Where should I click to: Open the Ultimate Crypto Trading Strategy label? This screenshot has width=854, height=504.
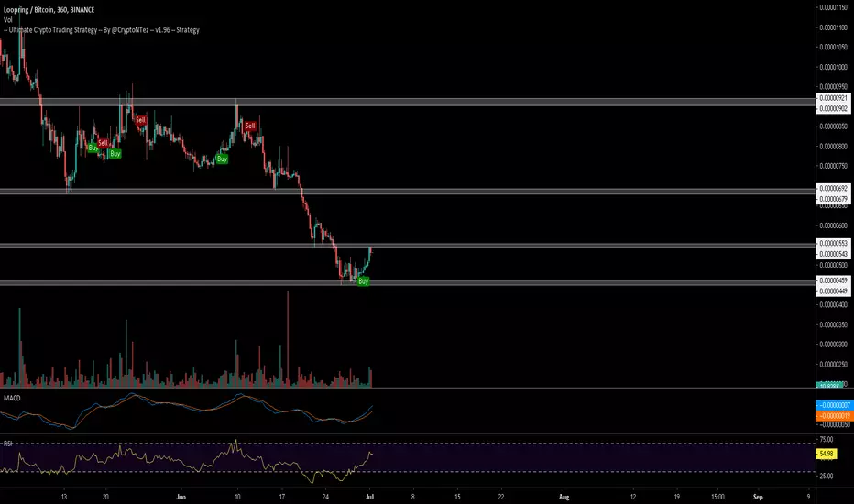tap(102, 30)
